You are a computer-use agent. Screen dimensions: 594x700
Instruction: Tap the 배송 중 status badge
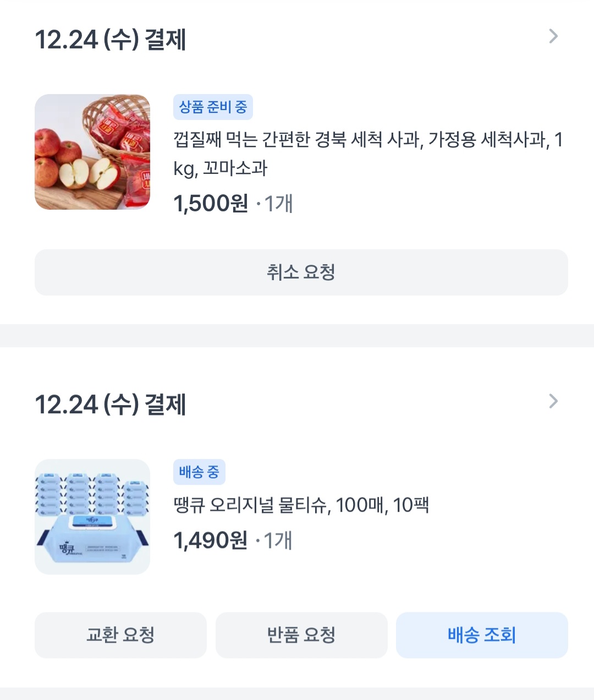coord(199,472)
